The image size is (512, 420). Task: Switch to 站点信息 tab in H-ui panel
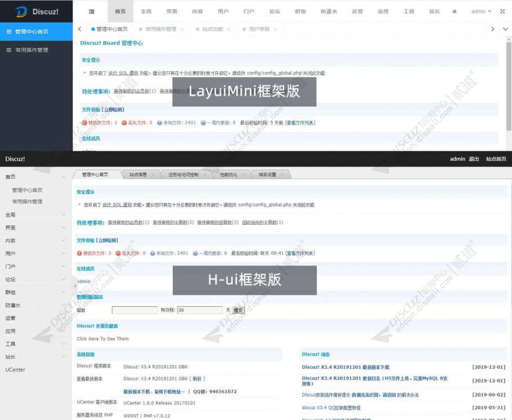[x=138, y=175]
